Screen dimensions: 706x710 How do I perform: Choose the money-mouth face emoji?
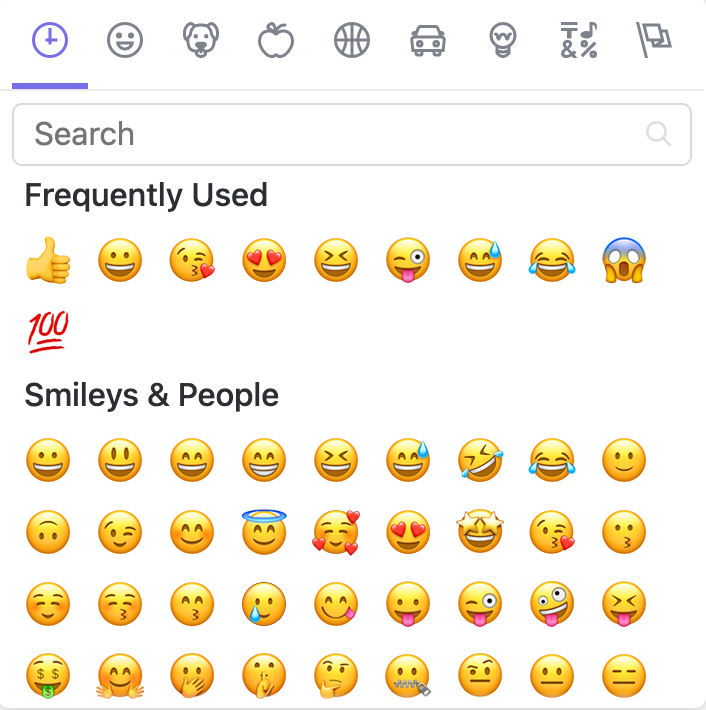(48, 675)
